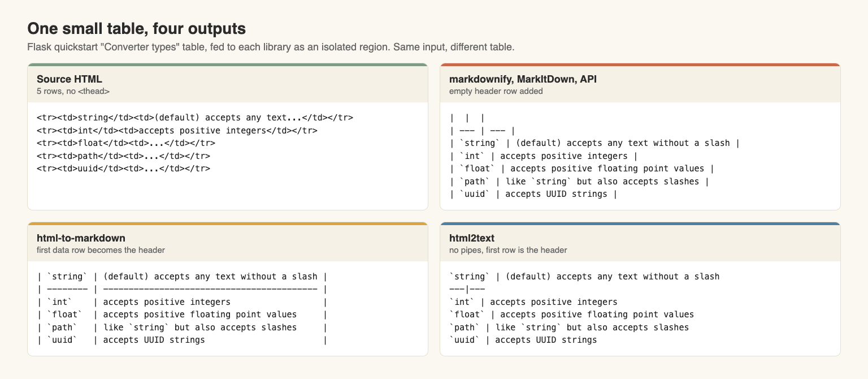This screenshot has width=868, height=379.
Task: Click the "| --- | --- |" separator line
Action: pos(482,130)
